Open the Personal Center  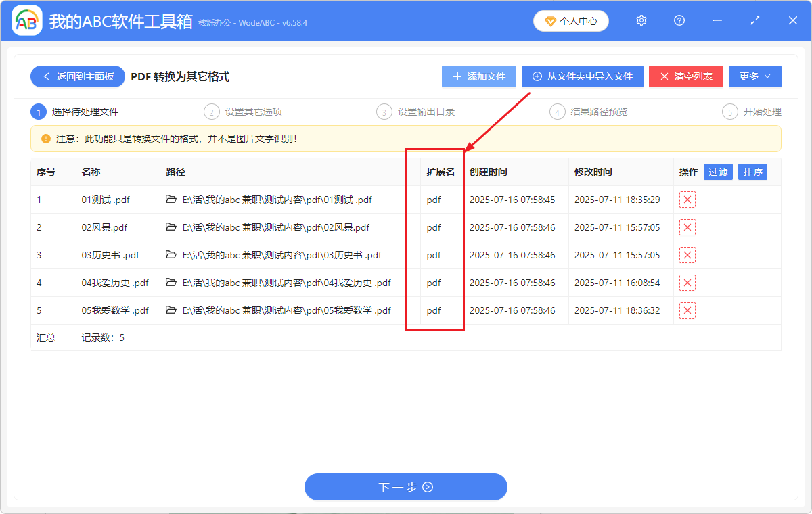pos(570,20)
